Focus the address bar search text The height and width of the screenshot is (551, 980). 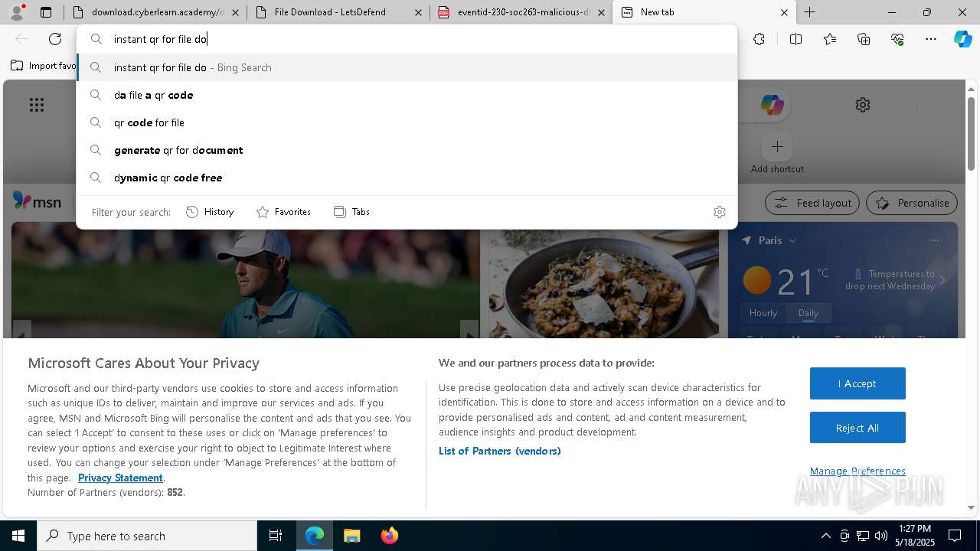point(406,39)
